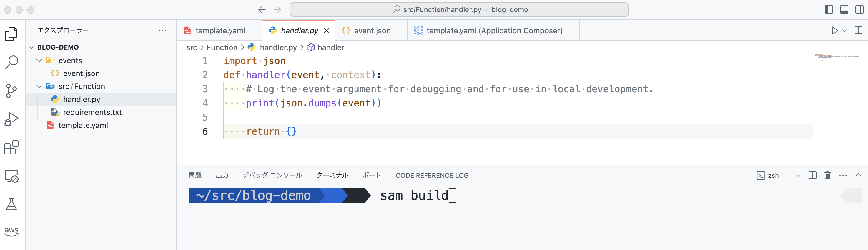868x250 pixels.
Task: Click the 'def handler(event, context):' line
Action: (x=302, y=75)
